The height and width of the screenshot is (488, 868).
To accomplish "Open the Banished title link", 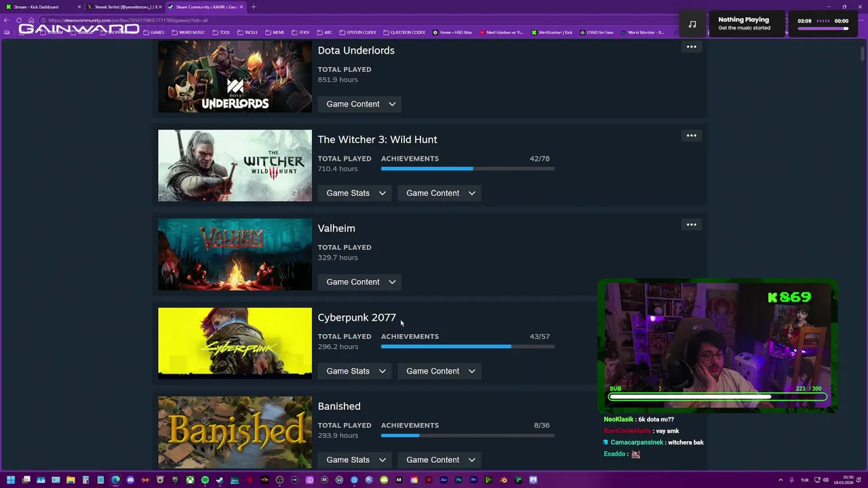I will pyautogui.click(x=339, y=406).
